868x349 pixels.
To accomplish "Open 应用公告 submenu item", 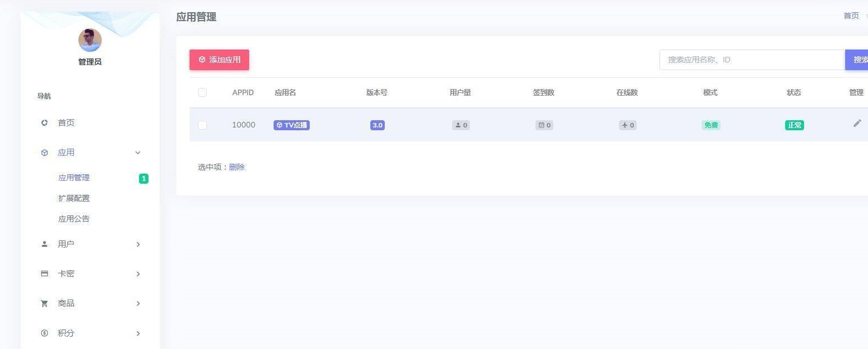I will (x=74, y=219).
